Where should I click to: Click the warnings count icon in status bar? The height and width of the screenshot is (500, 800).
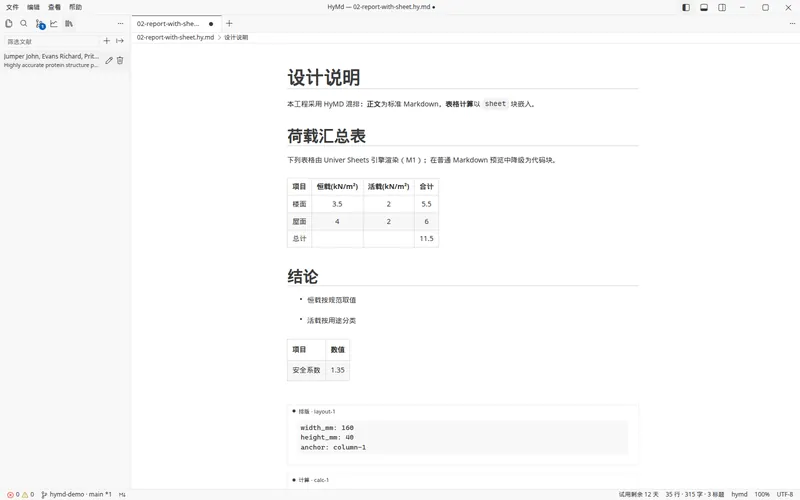(28, 494)
